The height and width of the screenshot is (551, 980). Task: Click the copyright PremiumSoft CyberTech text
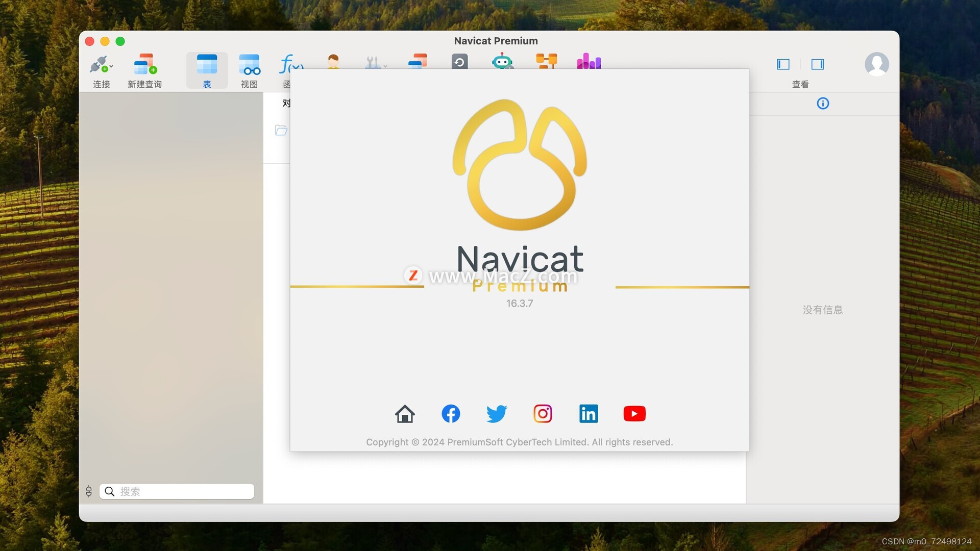coord(520,442)
